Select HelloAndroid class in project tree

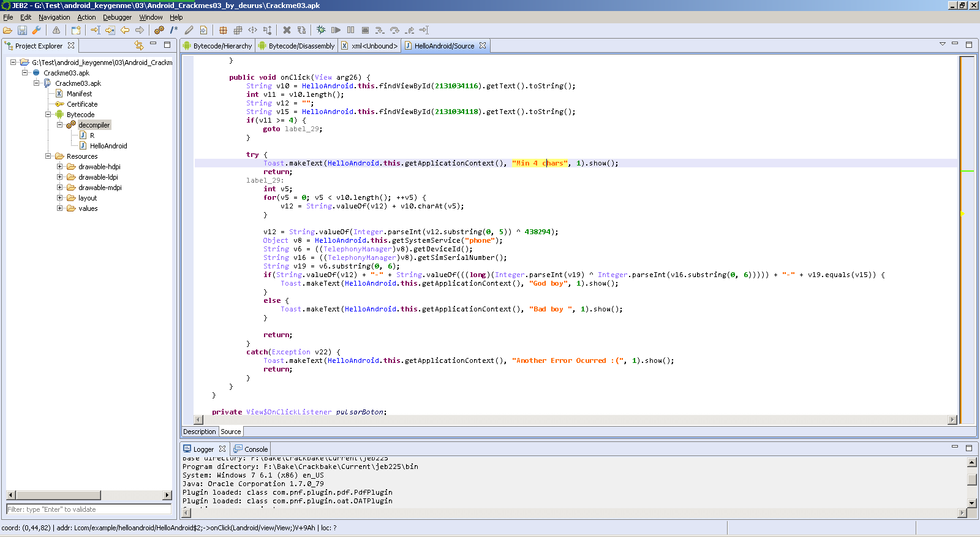point(108,146)
